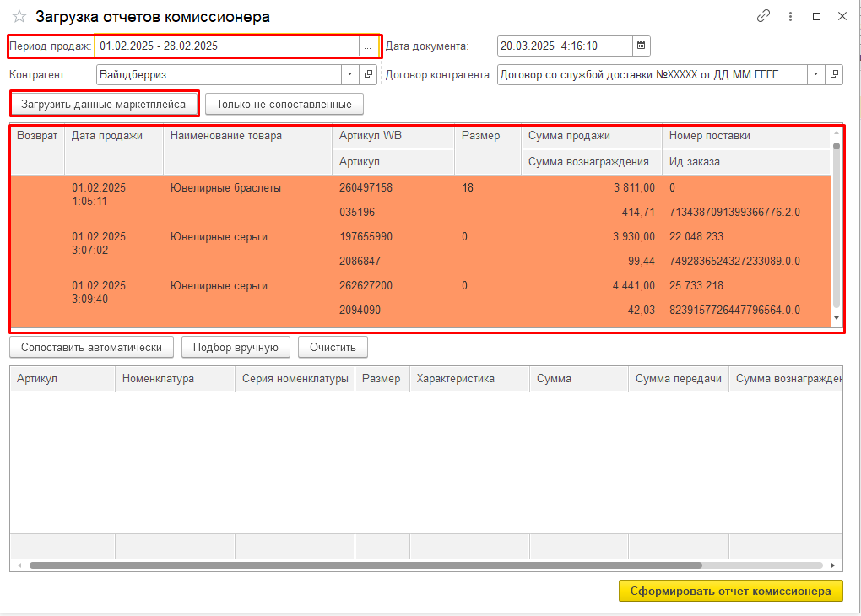The image size is (861, 616).
Task: Click Сумма передачи column header
Action: [x=678, y=378]
